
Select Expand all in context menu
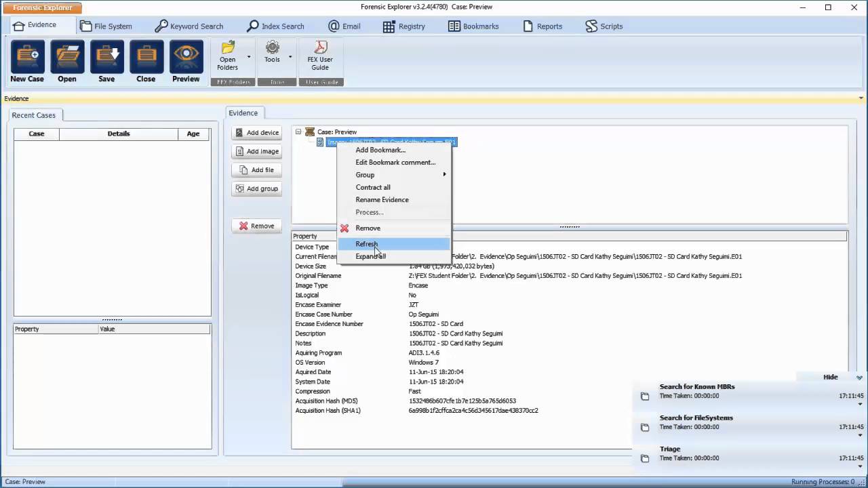click(x=395, y=257)
